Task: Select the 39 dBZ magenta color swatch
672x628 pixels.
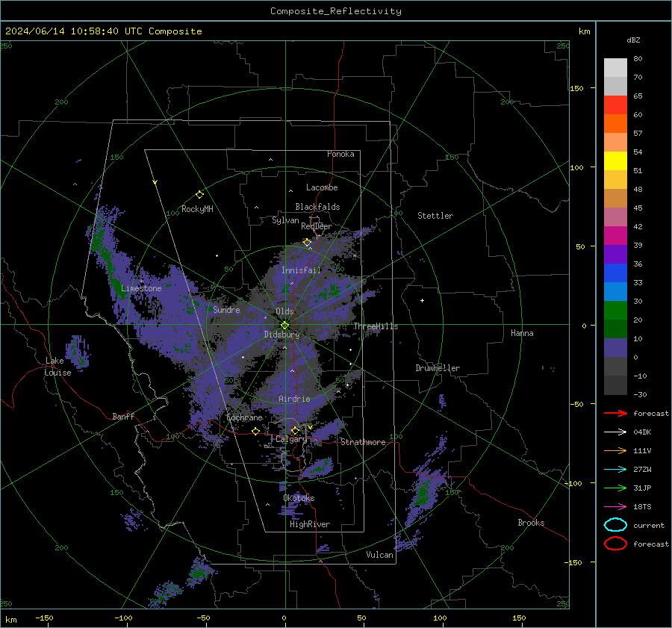Action: click(615, 236)
